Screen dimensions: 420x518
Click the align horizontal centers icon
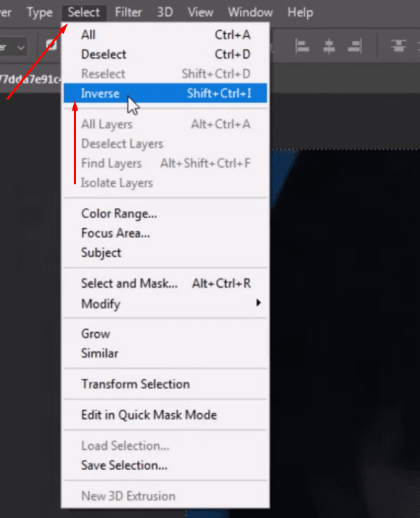(328, 46)
